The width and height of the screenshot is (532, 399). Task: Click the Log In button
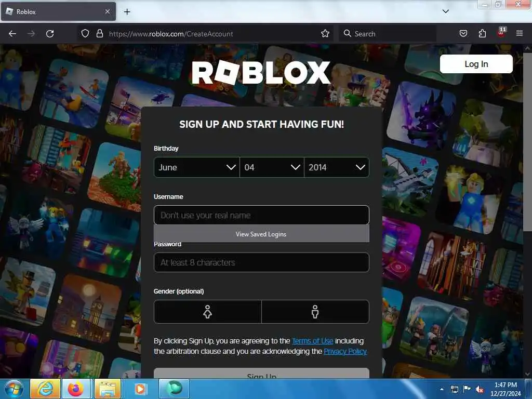(476, 64)
